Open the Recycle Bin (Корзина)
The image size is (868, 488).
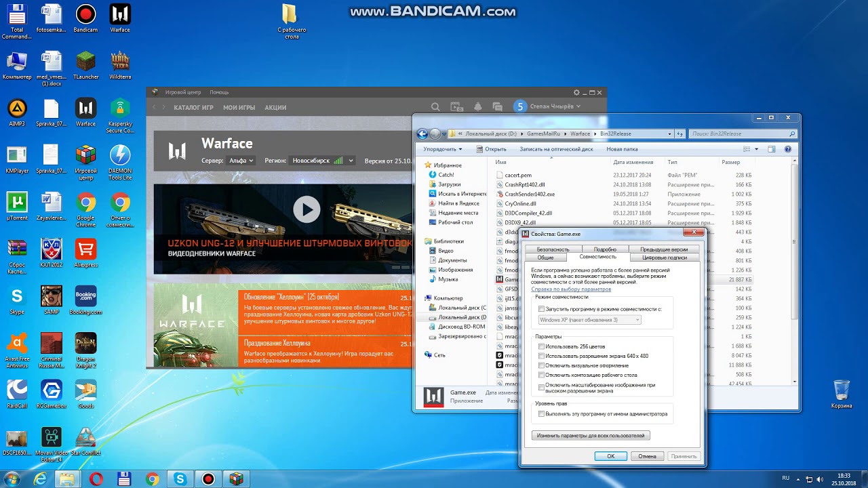[841, 394]
